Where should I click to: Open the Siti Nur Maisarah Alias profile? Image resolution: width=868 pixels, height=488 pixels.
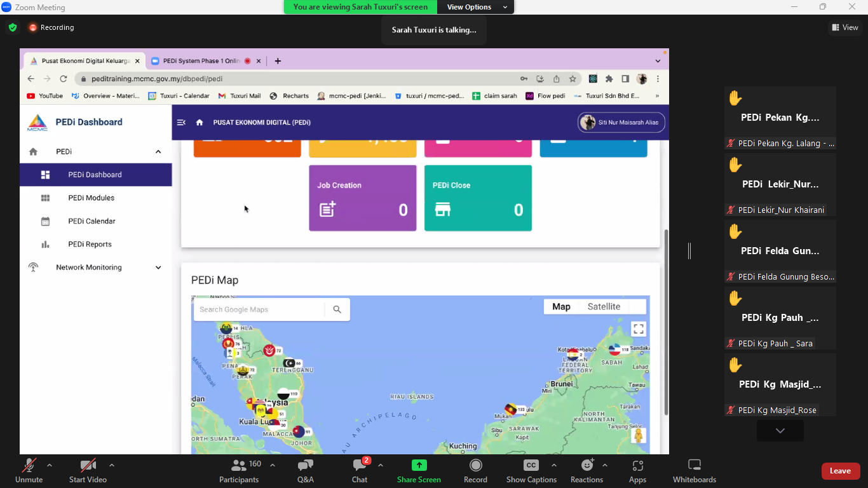621,123
